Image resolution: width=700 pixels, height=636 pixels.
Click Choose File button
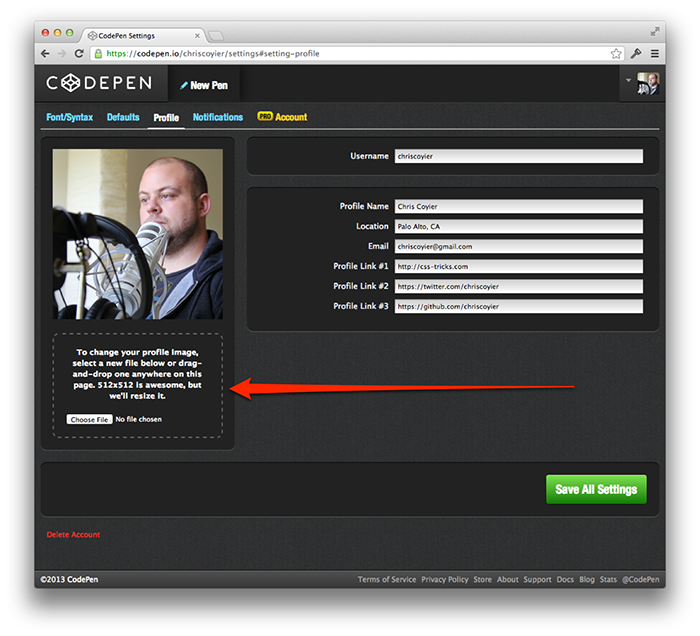point(89,420)
